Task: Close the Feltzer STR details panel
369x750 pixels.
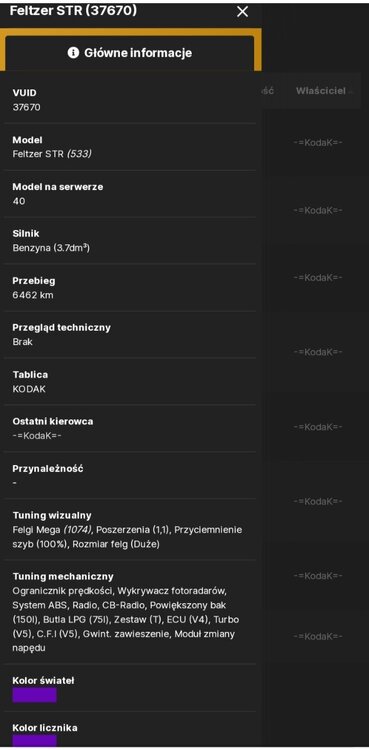Action: [243, 12]
